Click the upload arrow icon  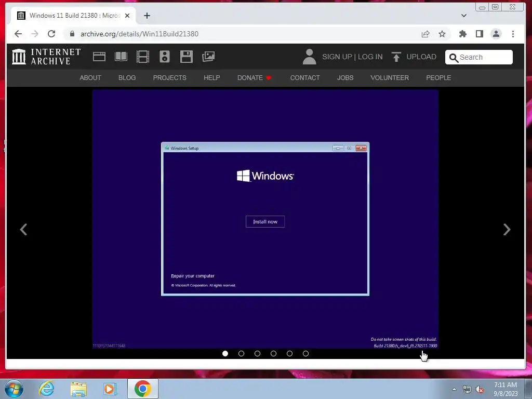pos(396,57)
